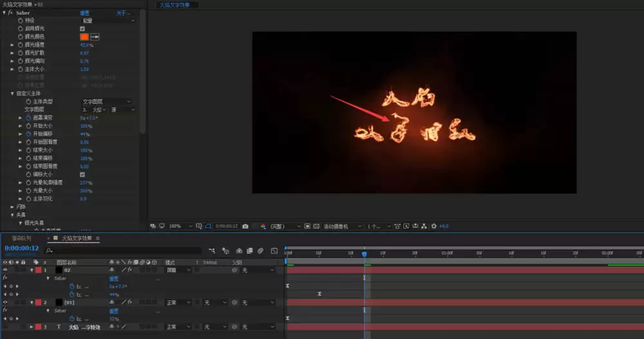This screenshot has width=644, height=339.
Task: Toggle Saber fx switch in Effect Controls
Action: point(10,13)
